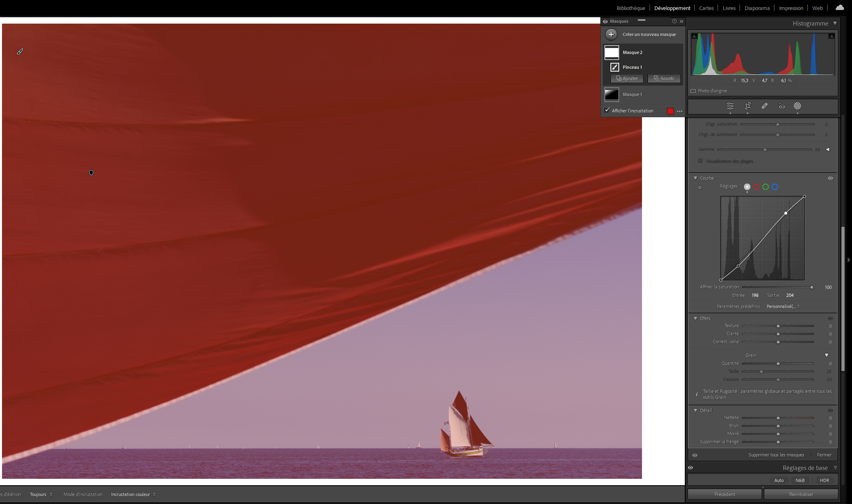Collapse the Effets section triangle
The width and height of the screenshot is (852, 504).
[x=695, y=318]
